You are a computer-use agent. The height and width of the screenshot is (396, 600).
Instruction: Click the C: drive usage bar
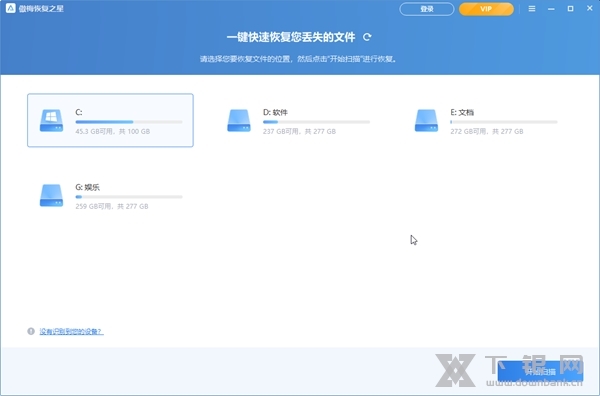[x=129, y=122]
